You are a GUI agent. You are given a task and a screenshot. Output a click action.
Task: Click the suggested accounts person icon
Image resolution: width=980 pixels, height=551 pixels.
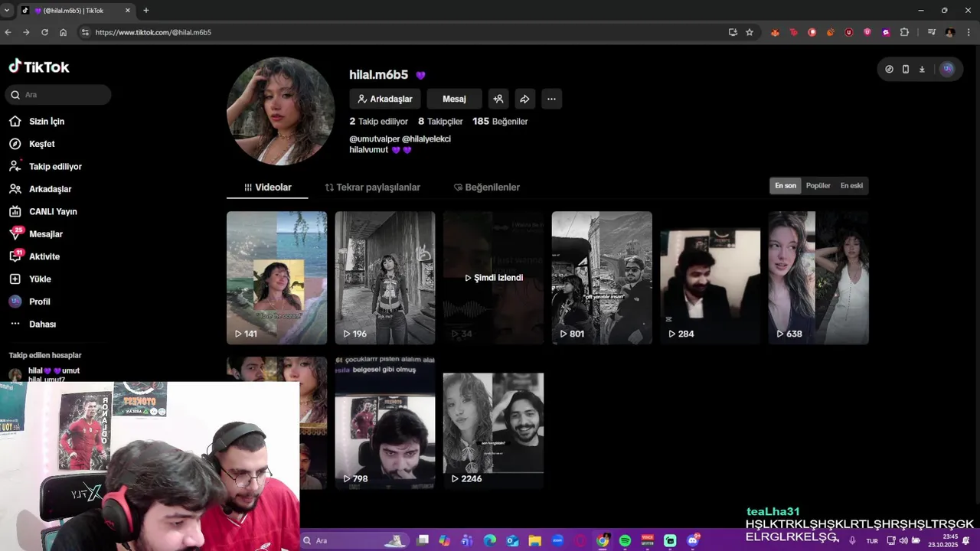(x=498, y=99)
